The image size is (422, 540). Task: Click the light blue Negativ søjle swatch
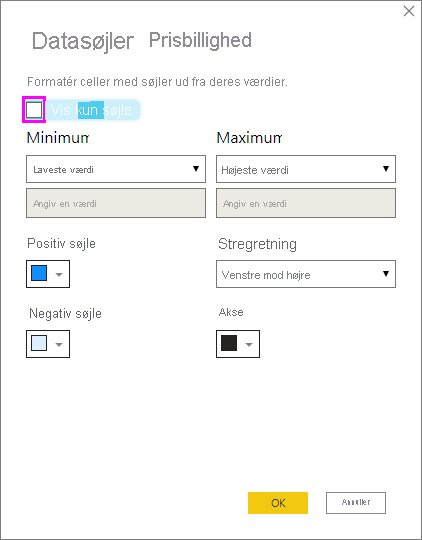39,343
